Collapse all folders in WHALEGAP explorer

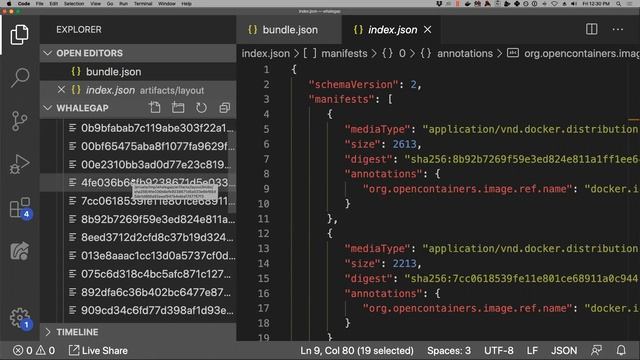224,108
